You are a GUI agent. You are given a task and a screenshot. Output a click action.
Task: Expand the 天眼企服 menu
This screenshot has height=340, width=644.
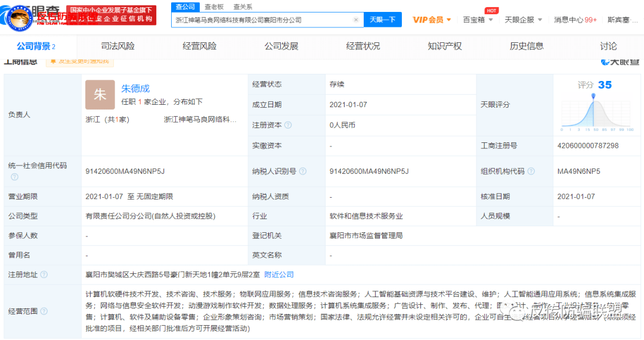click(x=523, y=20)
